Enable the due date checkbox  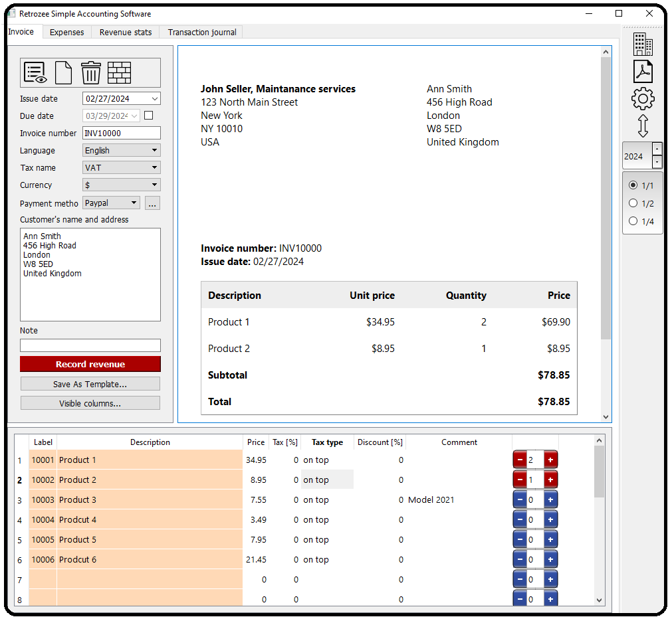(149, 115)
